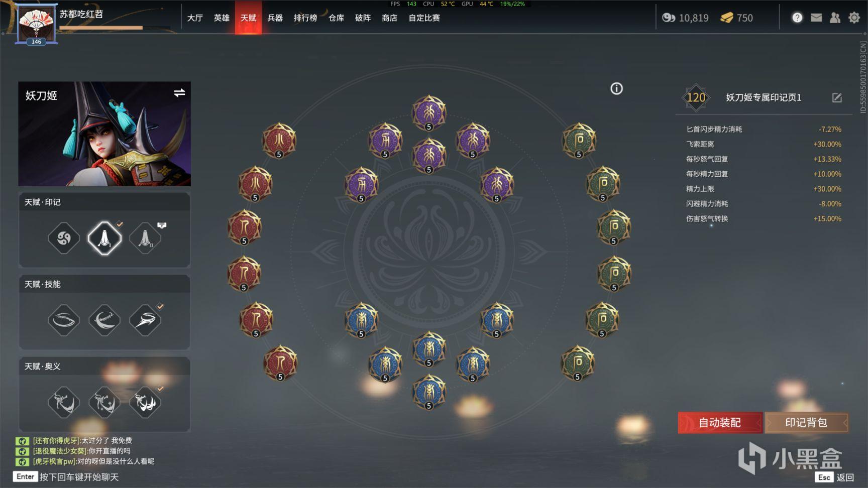Click the help question mark icon
This screenshot has width=868, height=488.
797,18
